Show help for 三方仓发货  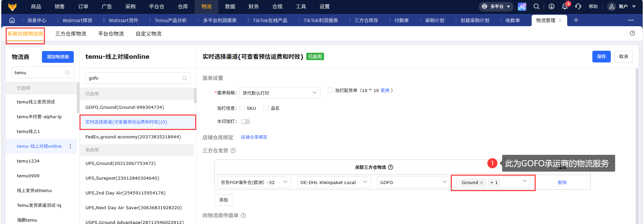(x=233, y=151)
